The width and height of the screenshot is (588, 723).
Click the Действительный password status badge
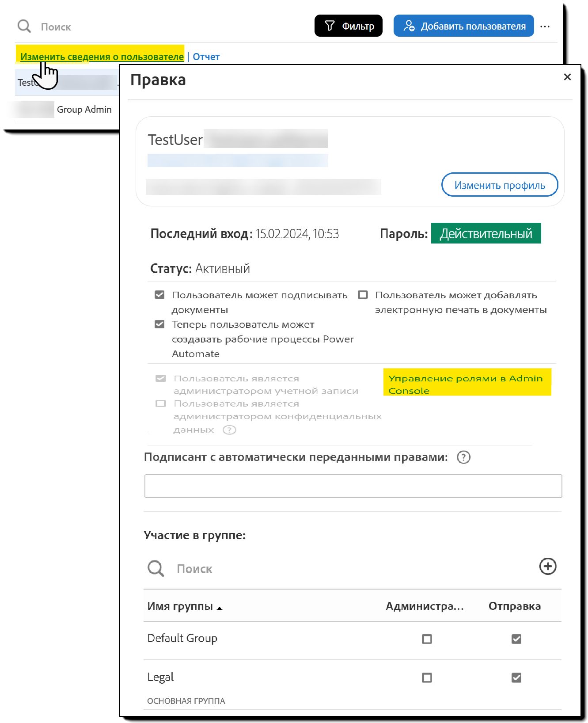[x=486, y=233]
